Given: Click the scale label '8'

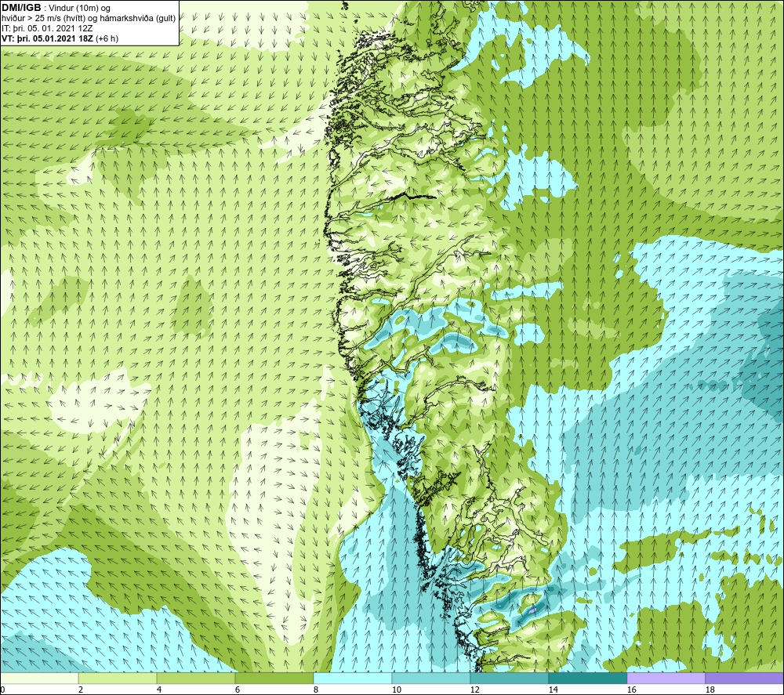Looking at the screenshot, I should pos(315,690).
